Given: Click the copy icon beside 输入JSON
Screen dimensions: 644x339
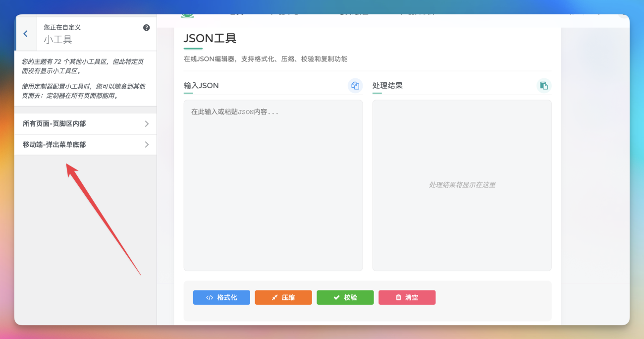Looking at the screenshot, I should [355, 86].
